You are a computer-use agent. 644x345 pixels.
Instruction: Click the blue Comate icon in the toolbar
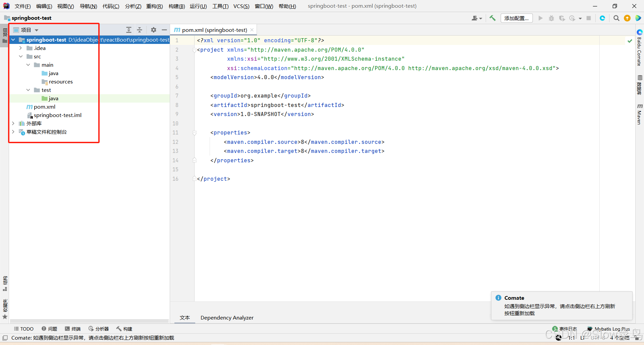[602, 18]
